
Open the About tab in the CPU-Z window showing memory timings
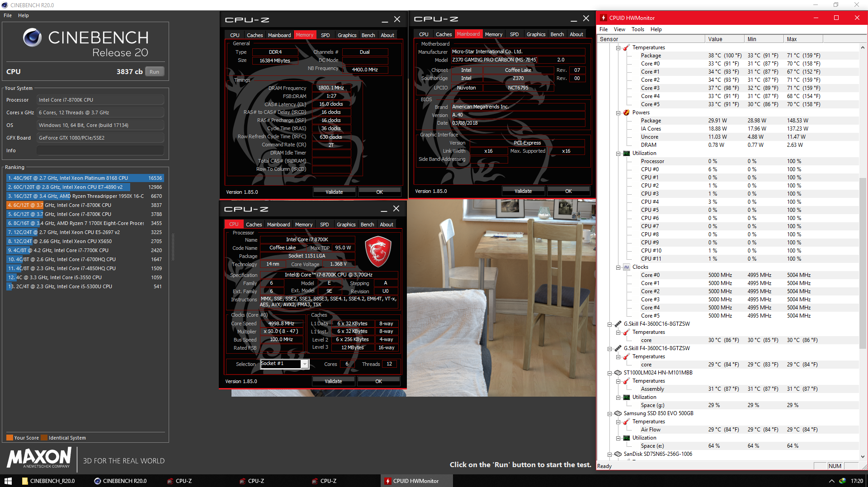coord(387,35)
